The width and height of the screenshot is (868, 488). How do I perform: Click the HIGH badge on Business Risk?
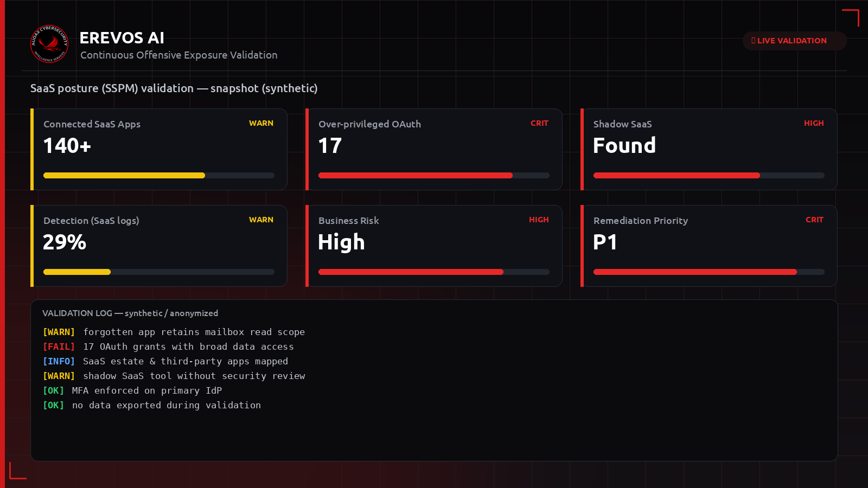tap(539, 220)
